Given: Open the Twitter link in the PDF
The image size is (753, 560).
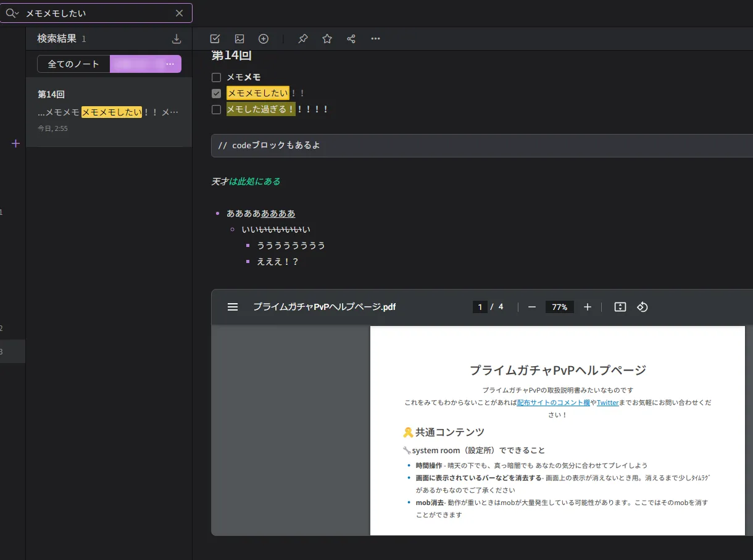Looking at the screenshot, I should click(x=607, y=403).
